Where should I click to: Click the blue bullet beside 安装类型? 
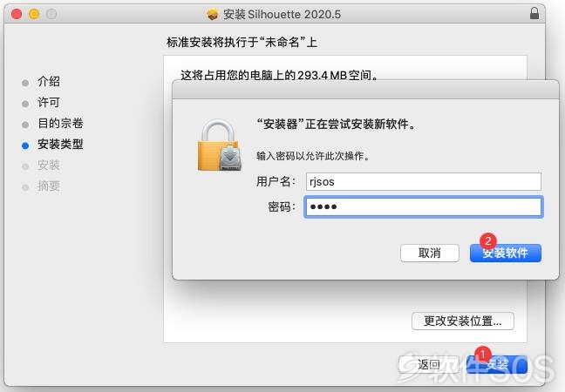point(25,145)
